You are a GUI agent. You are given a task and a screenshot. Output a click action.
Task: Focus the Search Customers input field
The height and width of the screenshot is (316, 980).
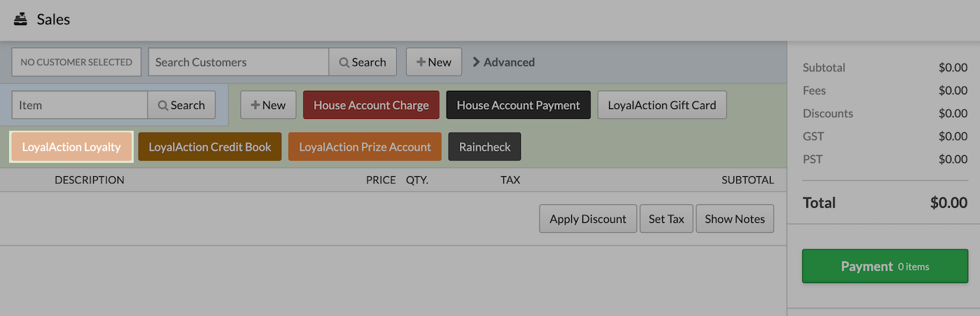coord(239,62)
